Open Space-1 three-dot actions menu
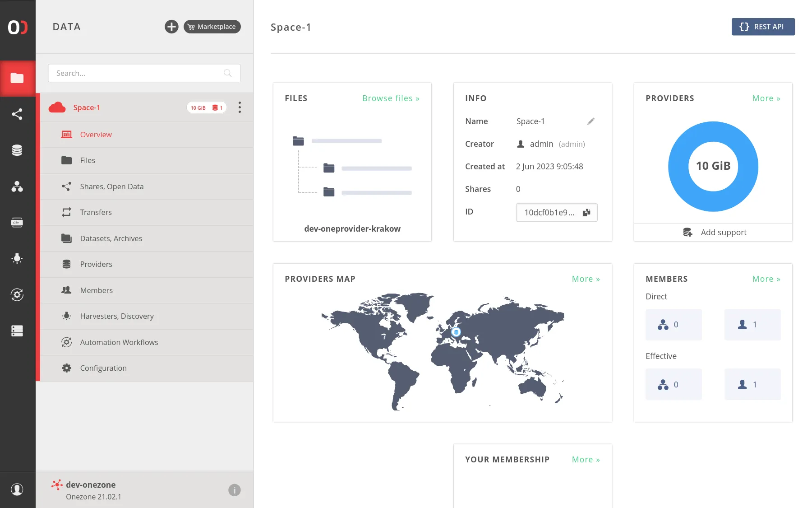 pos(240,107)
